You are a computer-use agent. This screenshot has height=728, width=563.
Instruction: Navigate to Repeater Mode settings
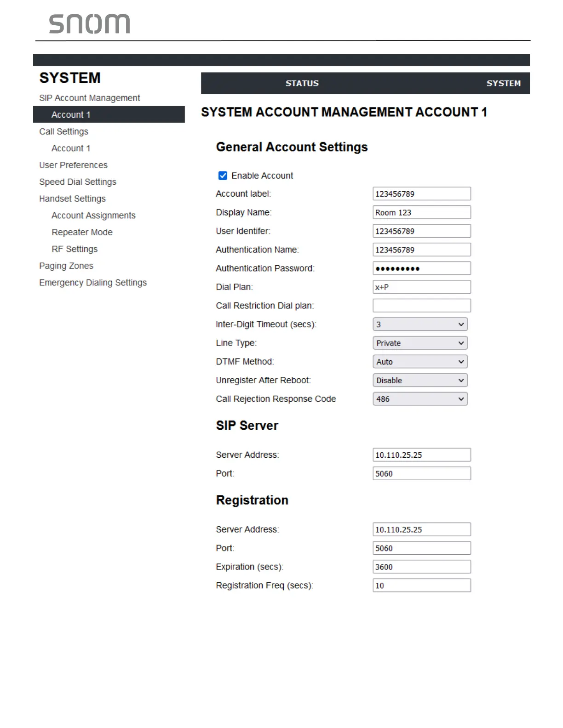tap(82, 233)
